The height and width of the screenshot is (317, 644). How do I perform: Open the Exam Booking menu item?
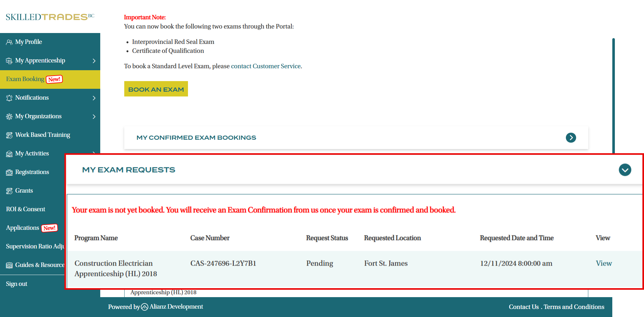tap(25, 79)
